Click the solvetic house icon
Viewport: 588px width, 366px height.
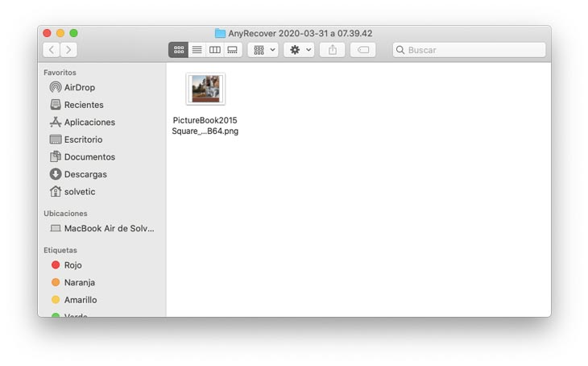tap(56, 191)
